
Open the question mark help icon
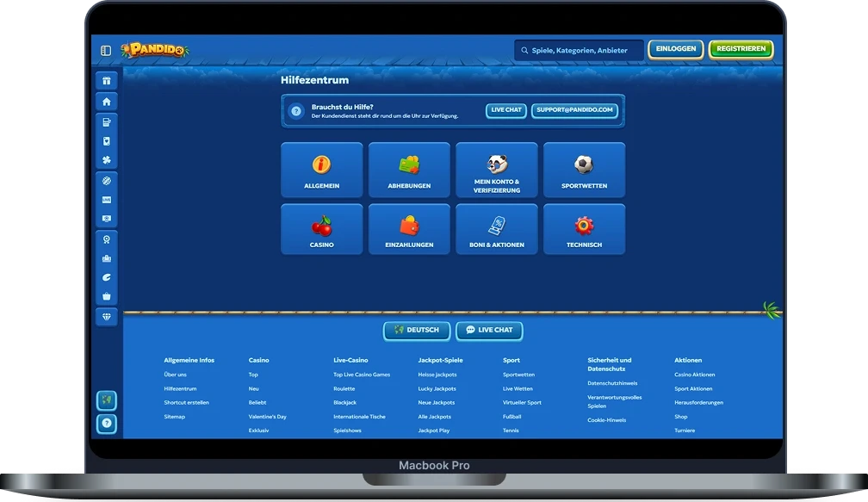point(107,424)
